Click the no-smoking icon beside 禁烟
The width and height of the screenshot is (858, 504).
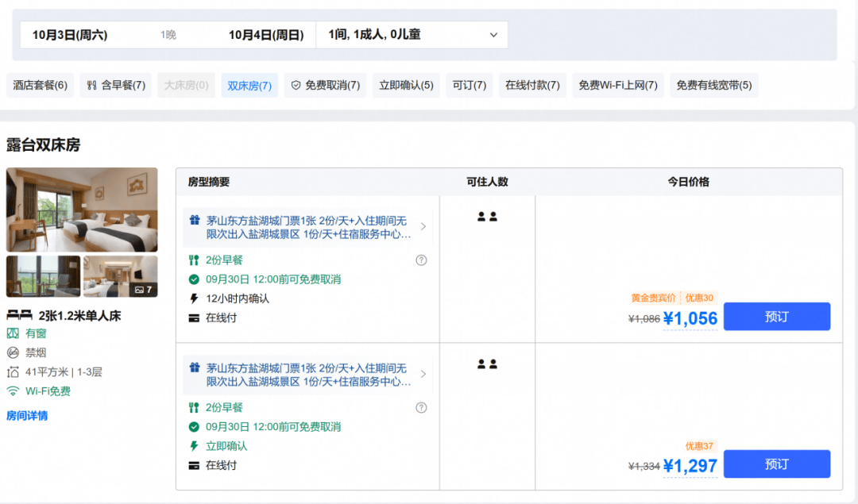click(x=13, y=352)
